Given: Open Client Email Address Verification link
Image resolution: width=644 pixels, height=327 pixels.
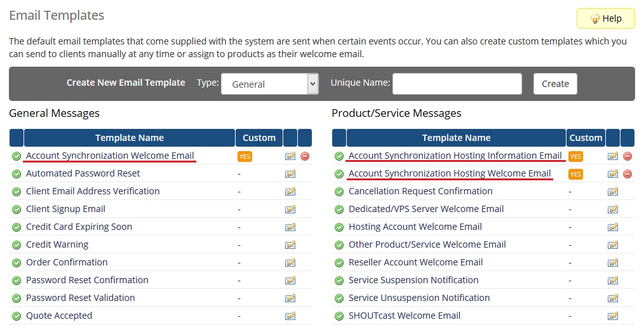Looking at the screenshot, I should (x=93, y=191).
